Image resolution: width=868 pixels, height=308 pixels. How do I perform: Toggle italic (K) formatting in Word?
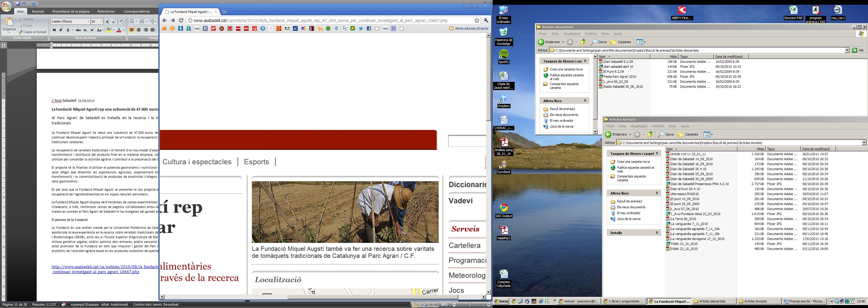[61, 30]
